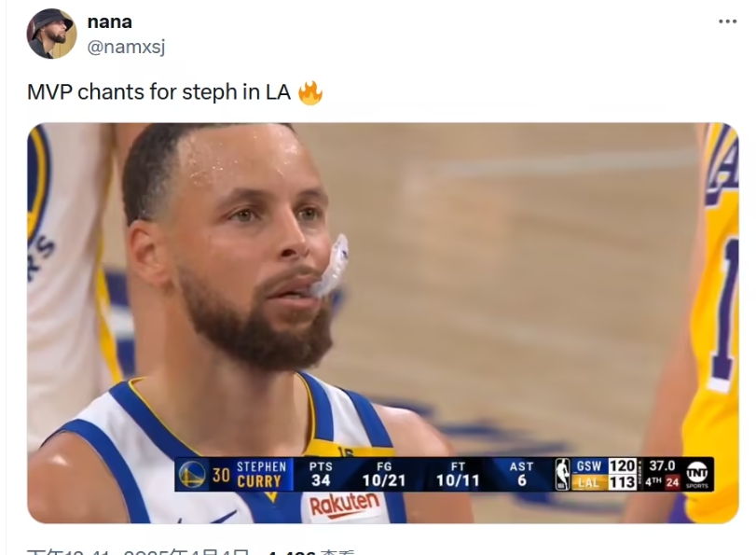Click the 'MVP chants for steph in LA' text
This screenshot has width=756, height=555.
(x=158, y=93)
